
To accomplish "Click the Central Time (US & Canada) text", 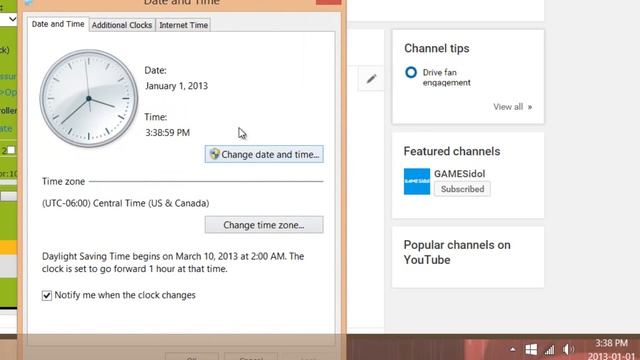I will point(125,203).
